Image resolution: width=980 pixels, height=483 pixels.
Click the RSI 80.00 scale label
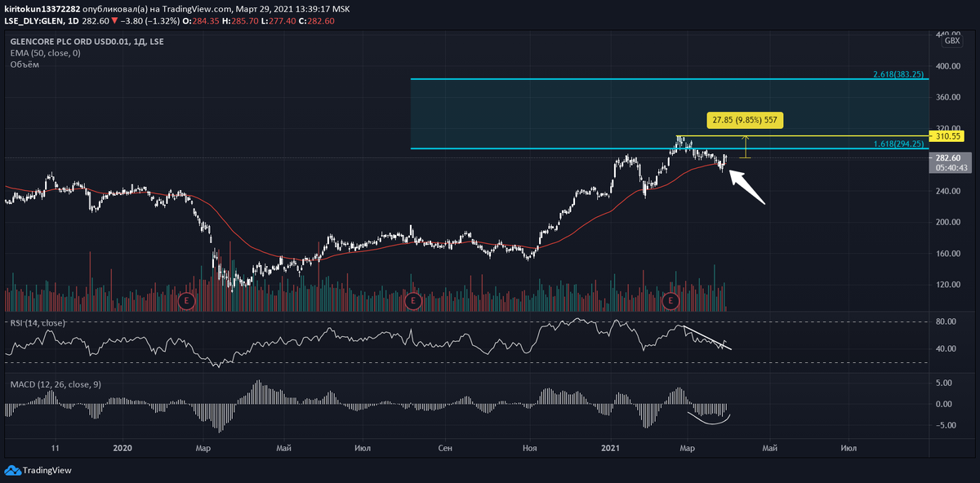pyautogui.click(x=946, y=321)
